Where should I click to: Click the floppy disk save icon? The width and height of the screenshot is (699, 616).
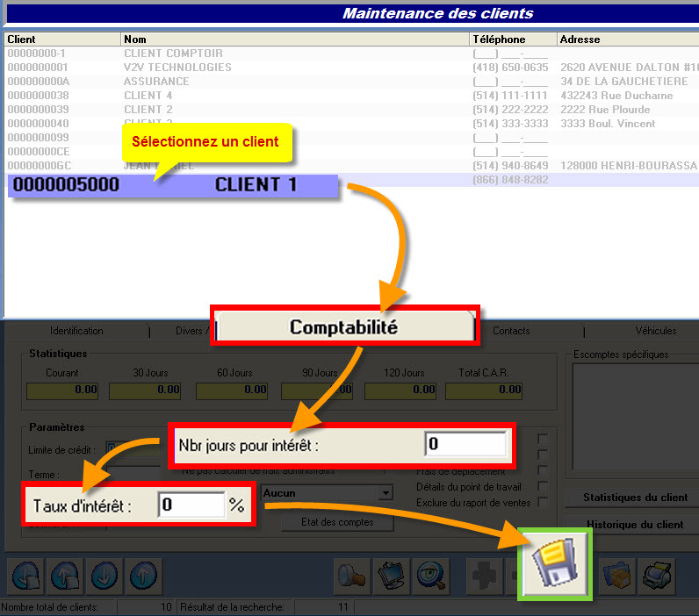[x=555, y=564]
